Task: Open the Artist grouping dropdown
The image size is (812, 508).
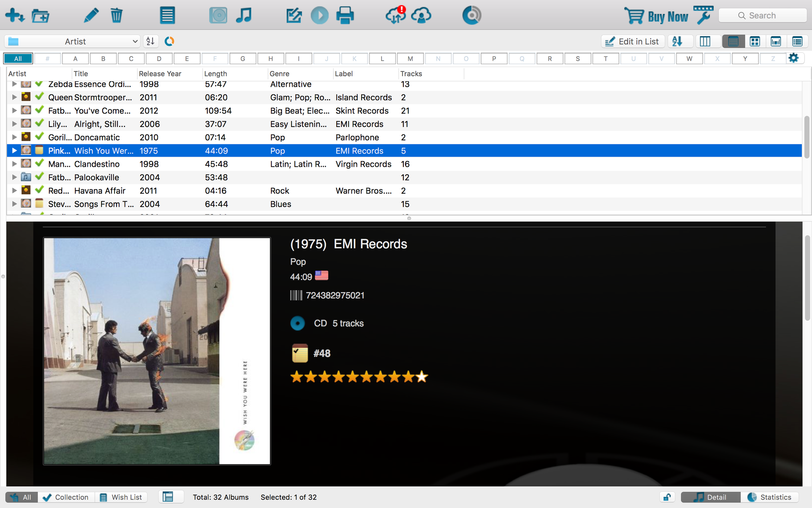Action: click(x=72, y=41)
